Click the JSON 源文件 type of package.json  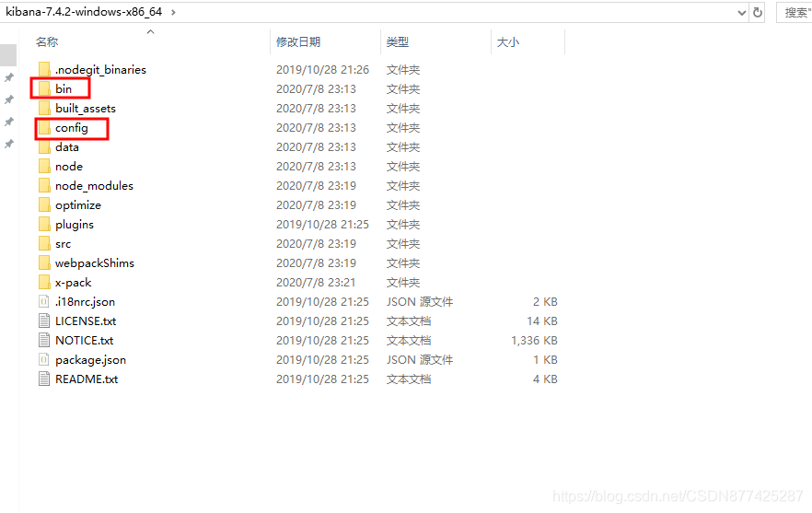click(420, 359)
